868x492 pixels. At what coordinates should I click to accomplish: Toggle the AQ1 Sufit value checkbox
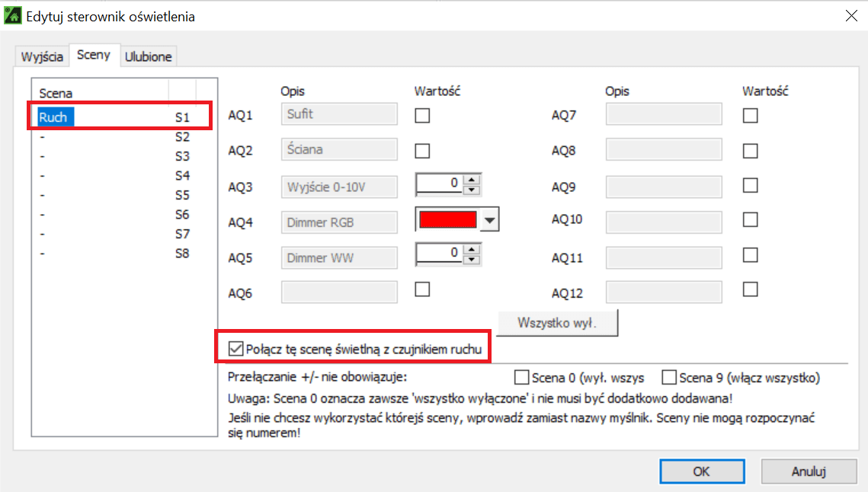pyautogui.click(x=422, y=116)
